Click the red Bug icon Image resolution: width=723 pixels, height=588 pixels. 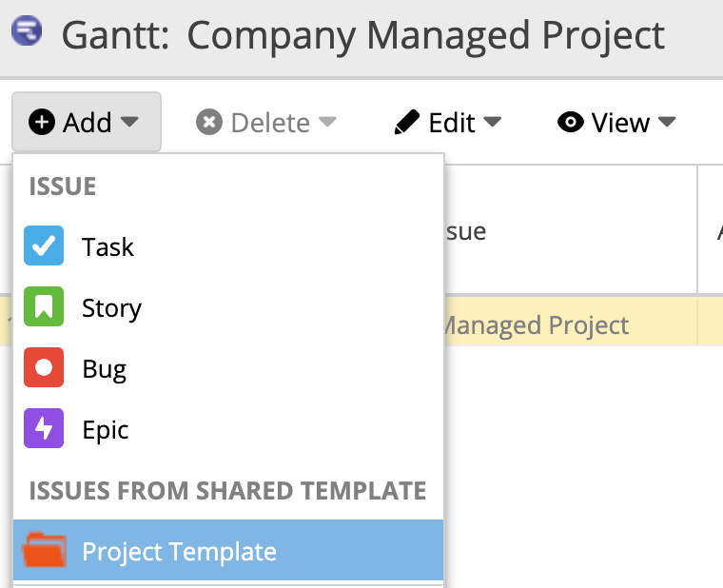[44, 368]
